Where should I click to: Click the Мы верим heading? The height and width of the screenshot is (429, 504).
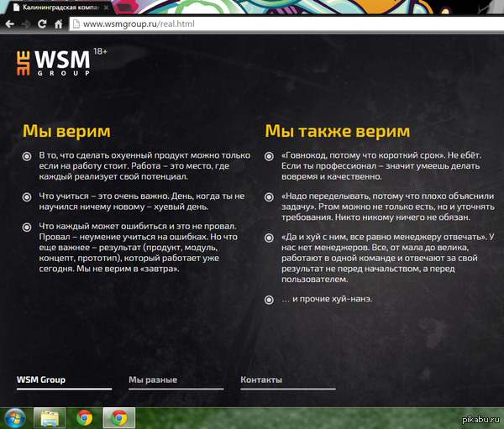tap(66, 131)
